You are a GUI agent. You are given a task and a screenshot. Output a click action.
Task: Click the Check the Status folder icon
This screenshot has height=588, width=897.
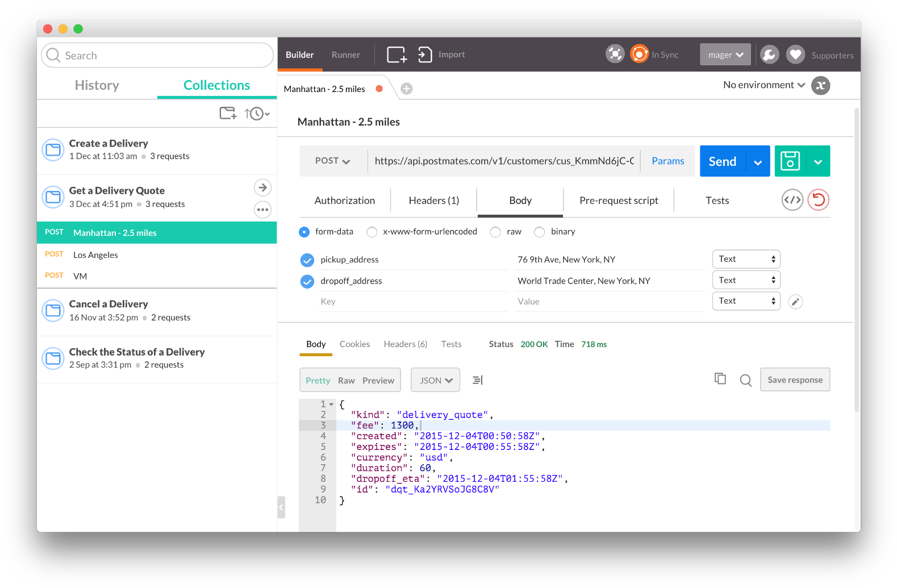pyautogui.click(x=53, y=358)
